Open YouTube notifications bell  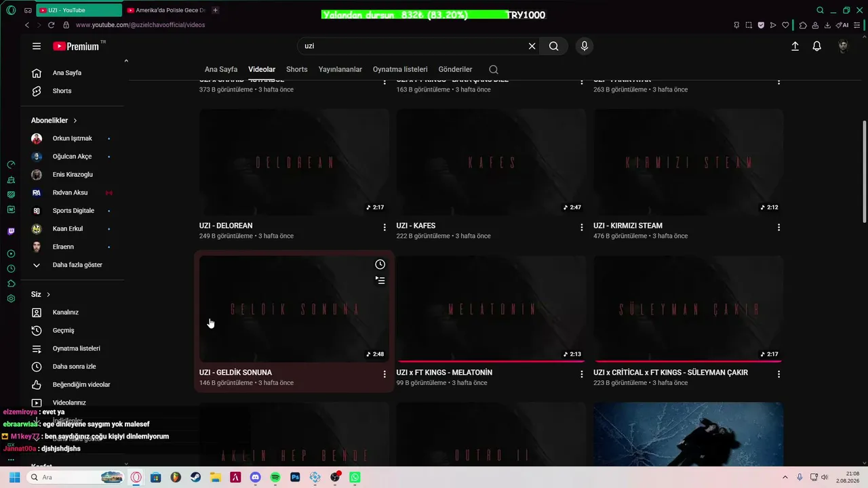pos(817,46)
